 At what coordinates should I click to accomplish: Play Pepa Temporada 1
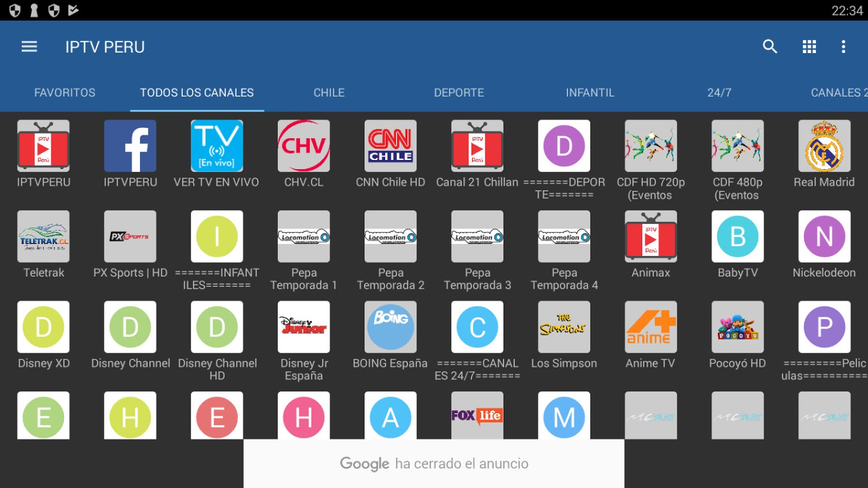click(x=304, y=236)
